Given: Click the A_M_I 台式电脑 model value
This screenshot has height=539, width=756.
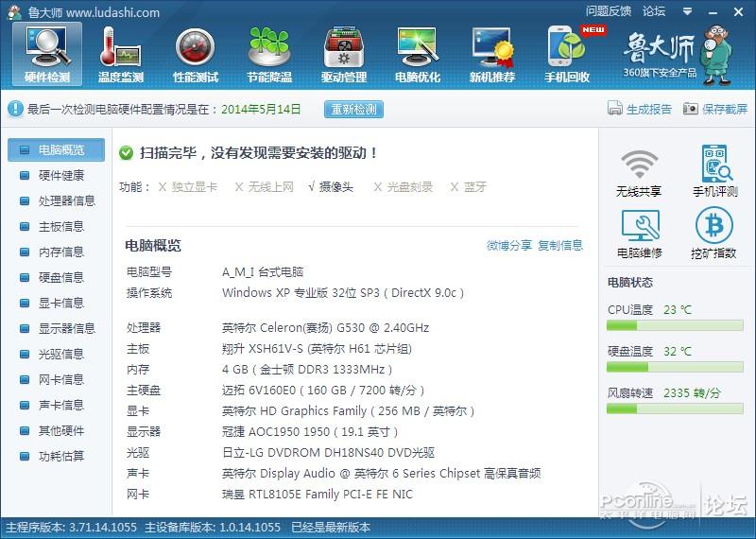Looking at the screenshot, I should (263, 272).
